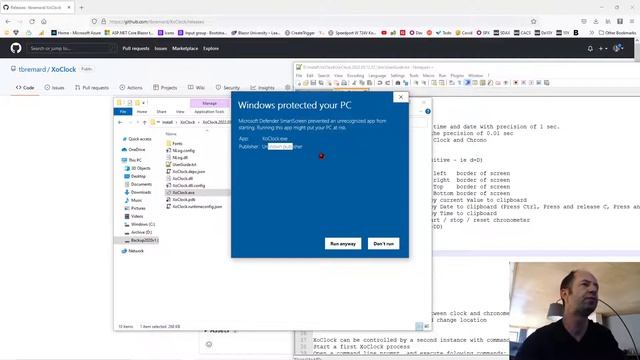Click Don't run in SmartScreen dialog
Image resolution: width=640 pixels, height=360 pixels.
383,244
